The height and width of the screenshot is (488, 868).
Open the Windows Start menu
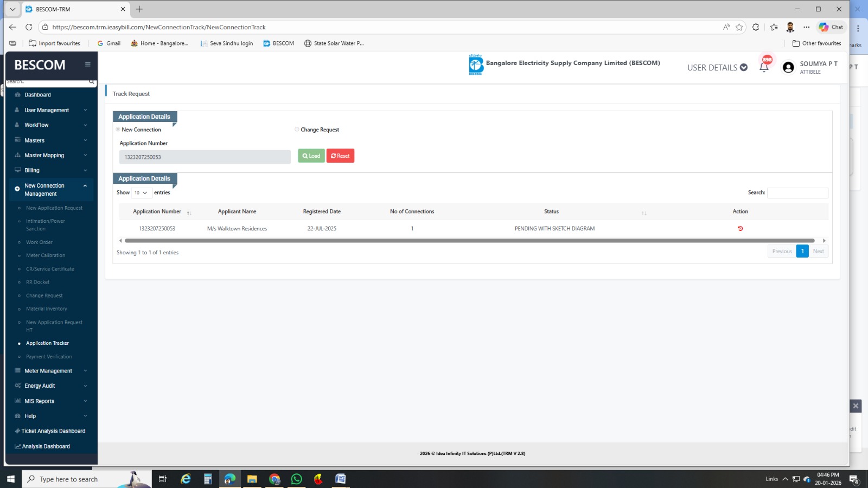(10, 479)
